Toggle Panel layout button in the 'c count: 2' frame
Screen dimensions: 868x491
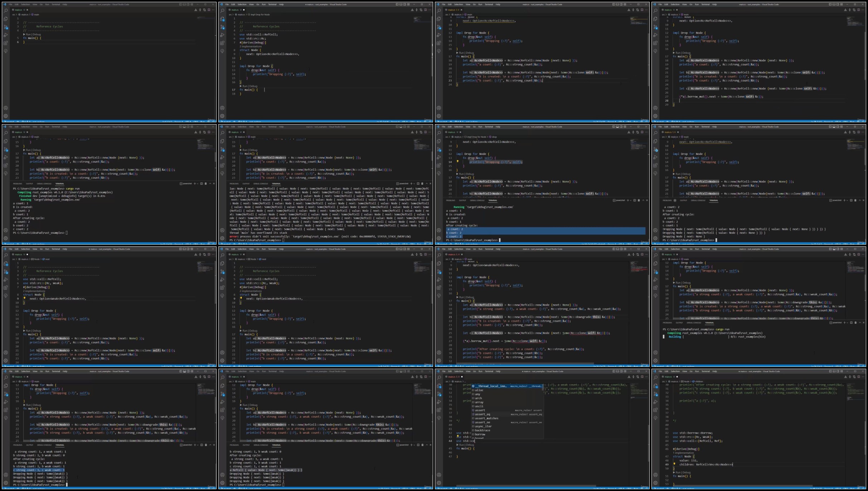click(x=185, y=127)
